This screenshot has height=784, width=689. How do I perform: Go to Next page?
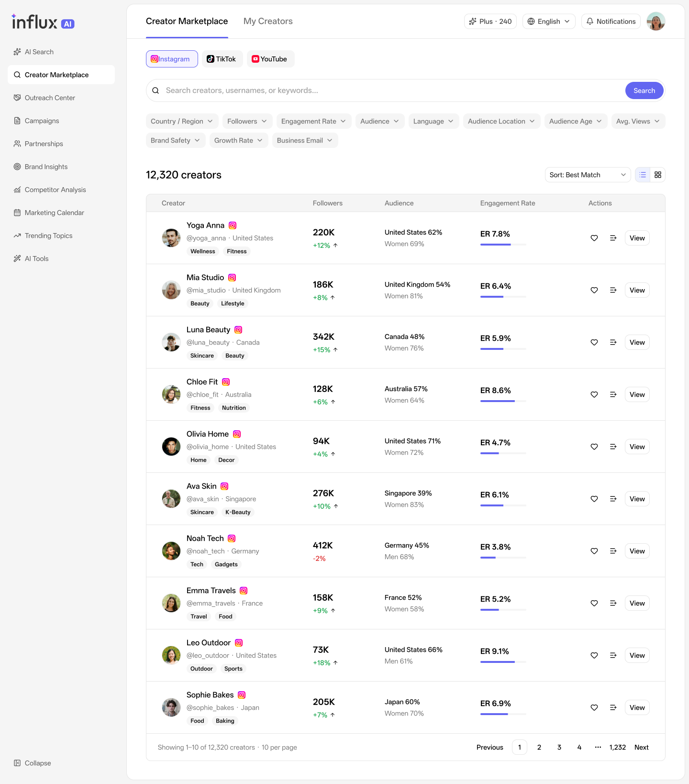click(x=642, y=747)
